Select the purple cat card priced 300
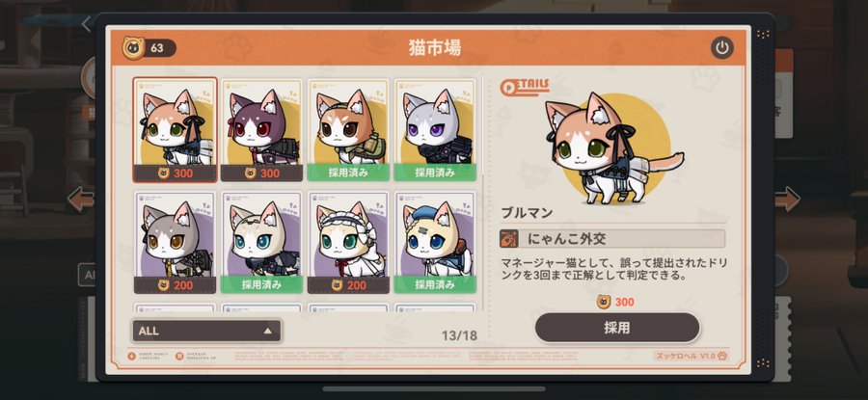 (261, 130)
